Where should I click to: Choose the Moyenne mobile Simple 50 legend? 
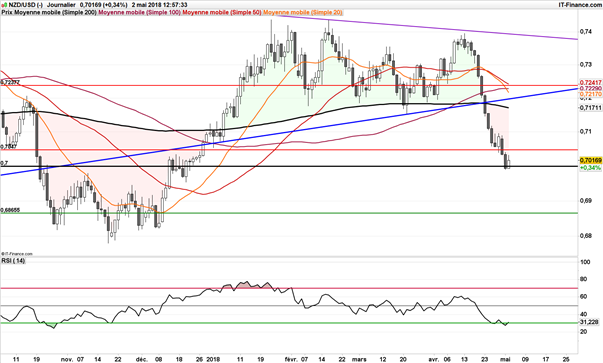[222, 12]
